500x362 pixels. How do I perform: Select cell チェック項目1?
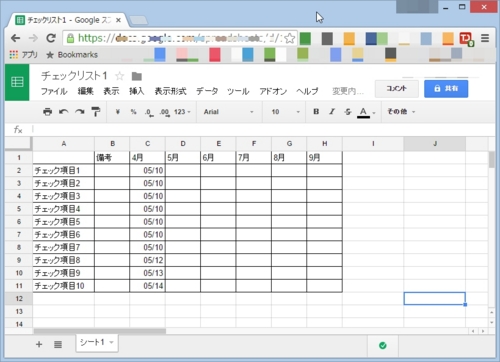point(64,171)
